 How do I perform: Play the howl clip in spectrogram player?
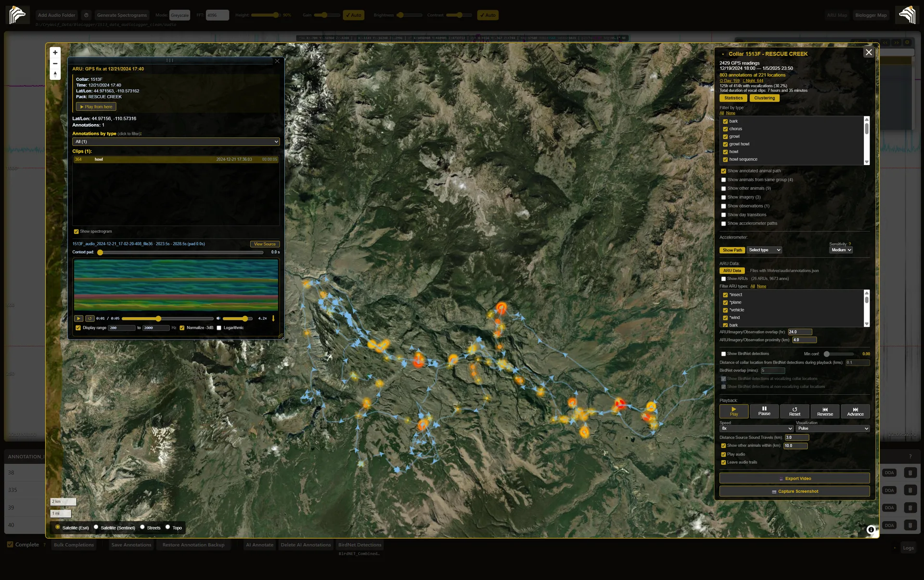click(x=78, y=318)
